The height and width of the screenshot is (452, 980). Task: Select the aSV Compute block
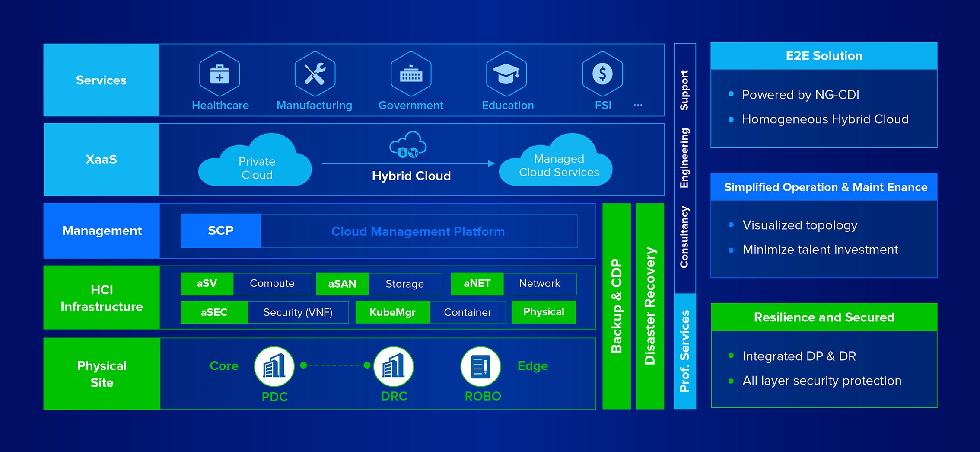coord(246,284)
